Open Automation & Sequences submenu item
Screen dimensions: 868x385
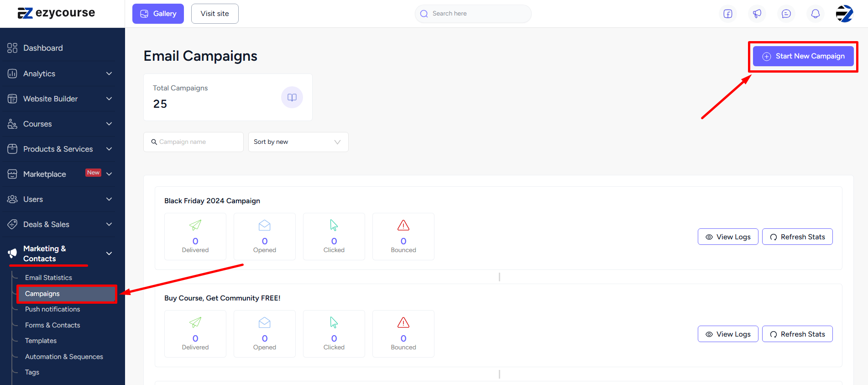(64, 357)
